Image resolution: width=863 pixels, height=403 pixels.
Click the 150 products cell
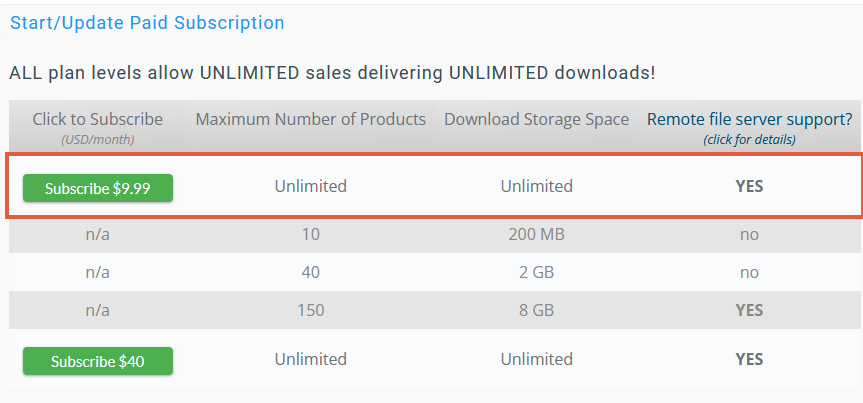click(x=311, y=310)
